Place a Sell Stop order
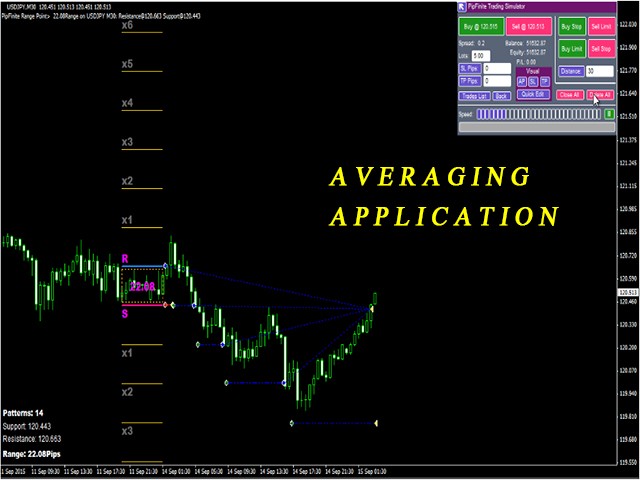Image resolution: width=640 pixels, height=480 pixels. [x=601, y=48]
